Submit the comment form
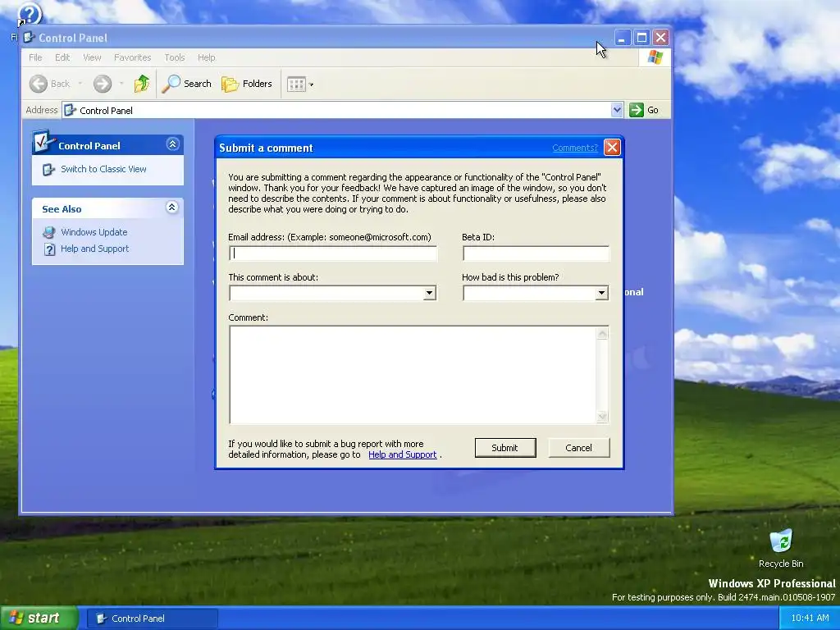 505,448
